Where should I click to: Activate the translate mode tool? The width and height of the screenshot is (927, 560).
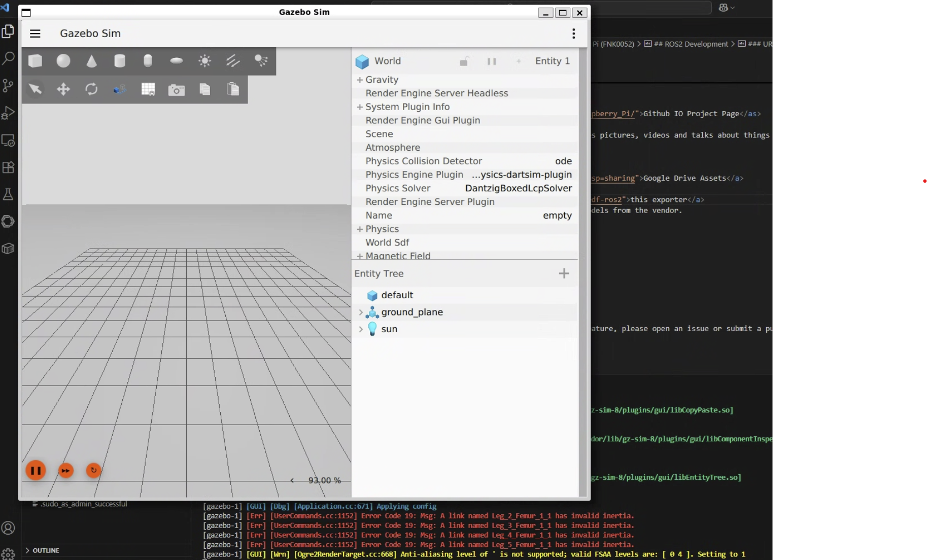63,89
